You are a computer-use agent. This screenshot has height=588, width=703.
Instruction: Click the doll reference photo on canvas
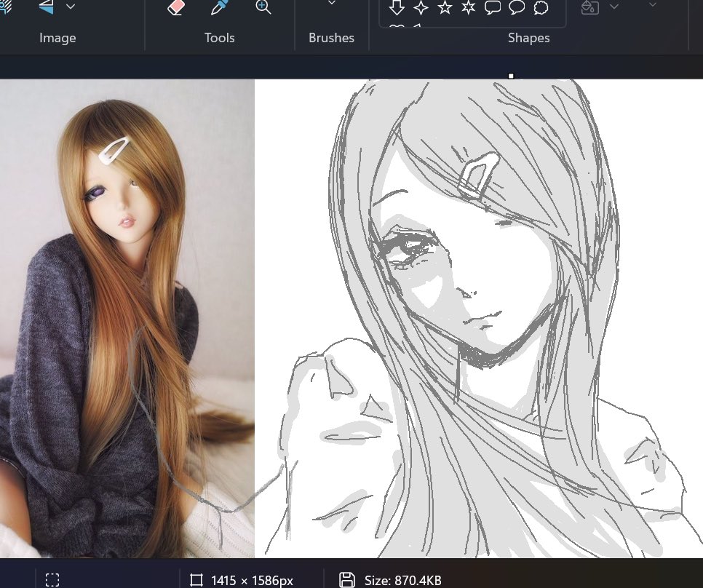pos(127,319)
